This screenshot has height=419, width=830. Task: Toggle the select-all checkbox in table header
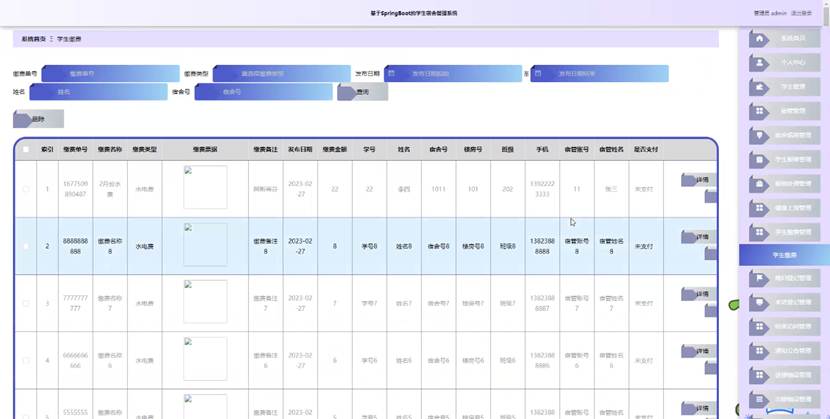point(26,149)
